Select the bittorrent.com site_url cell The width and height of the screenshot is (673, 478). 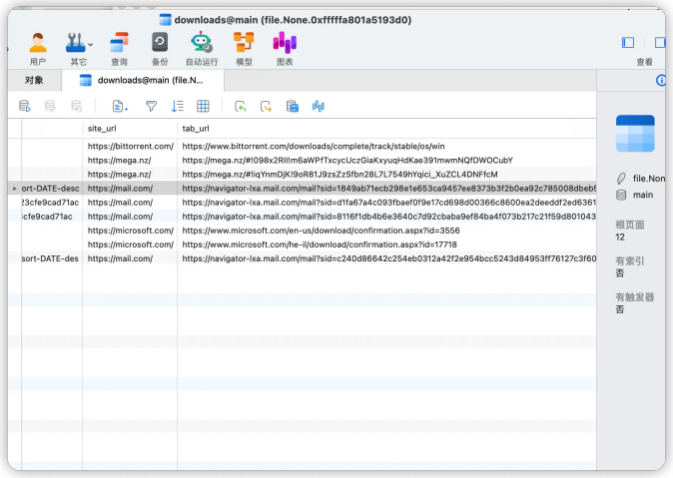pyautogui.click(x=130, y=146)
